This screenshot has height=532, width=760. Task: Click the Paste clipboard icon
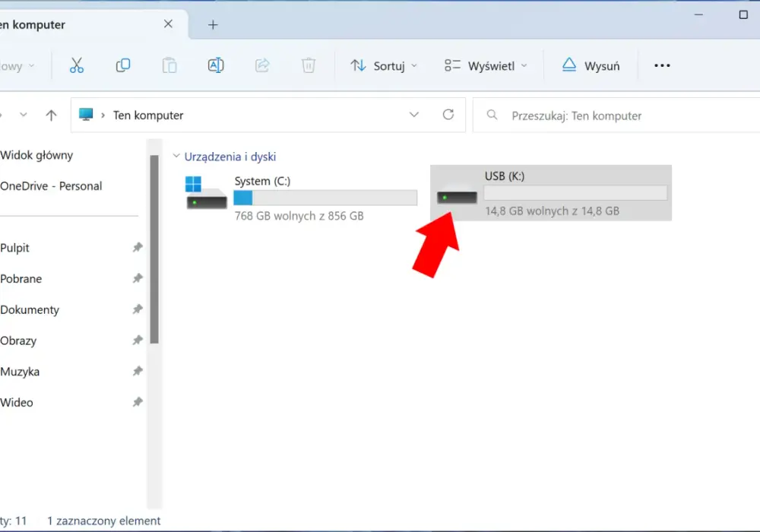(169, 65)
